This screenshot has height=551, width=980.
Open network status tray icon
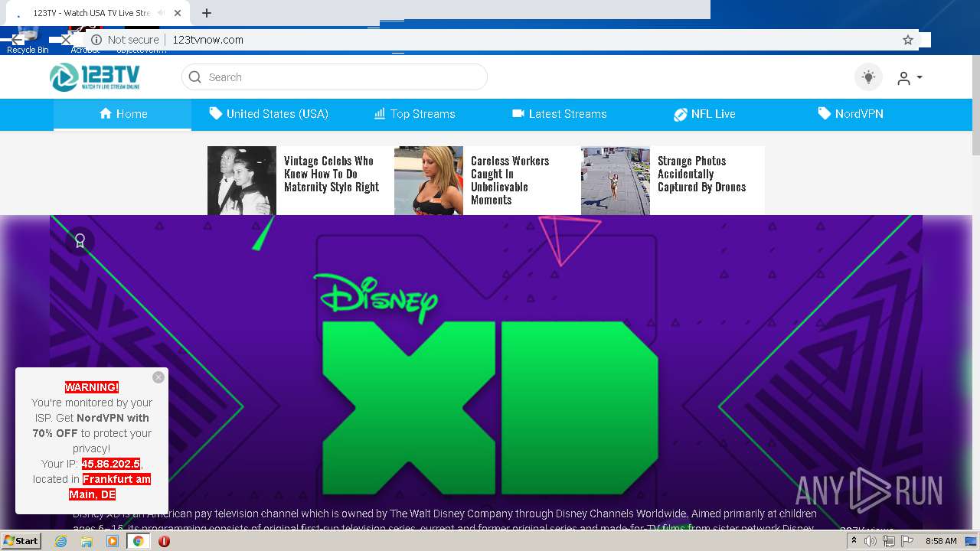coord(888,541)
